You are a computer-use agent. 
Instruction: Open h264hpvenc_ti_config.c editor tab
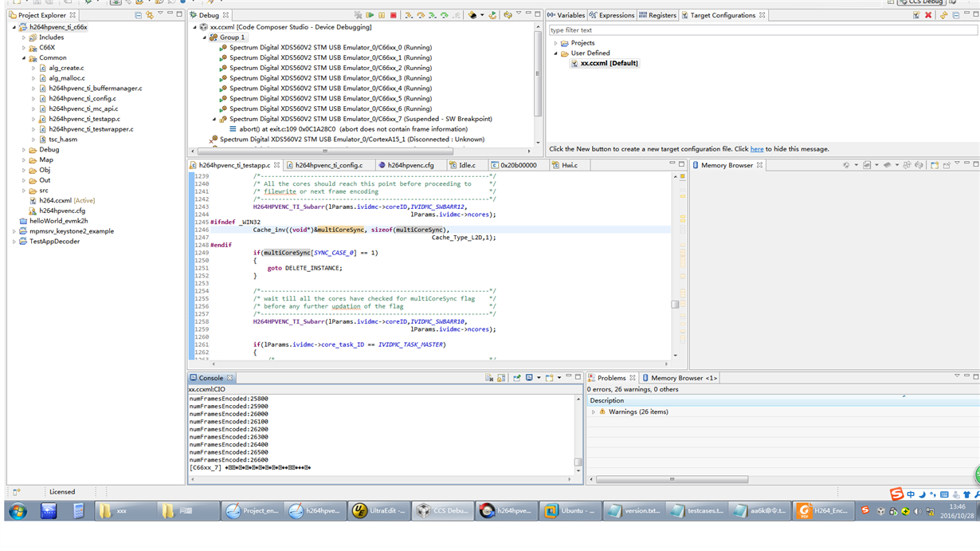point(327,165)
